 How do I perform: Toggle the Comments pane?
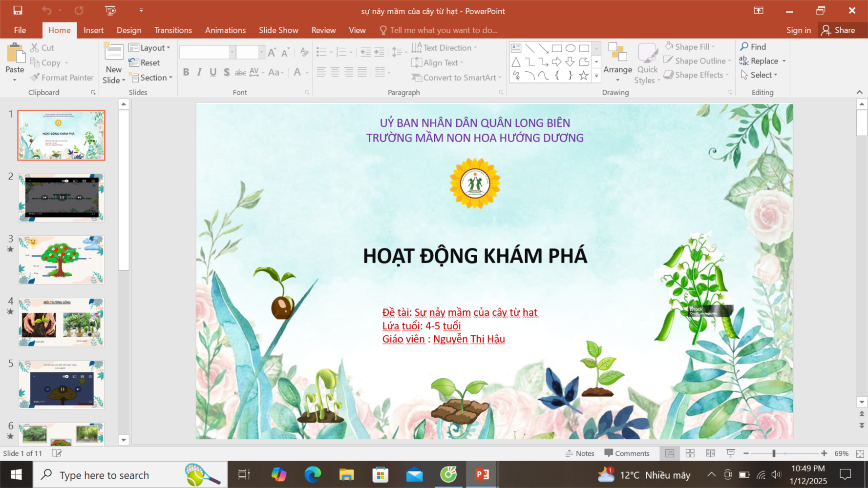(627, 453)
